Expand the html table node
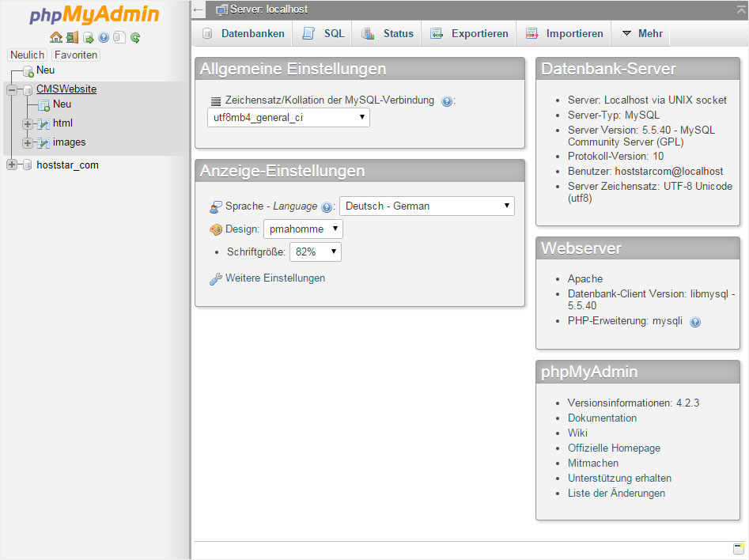 27,123
